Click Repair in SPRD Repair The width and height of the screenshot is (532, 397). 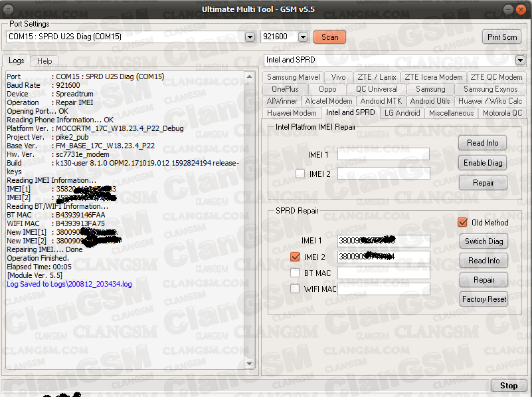[484, 280]
